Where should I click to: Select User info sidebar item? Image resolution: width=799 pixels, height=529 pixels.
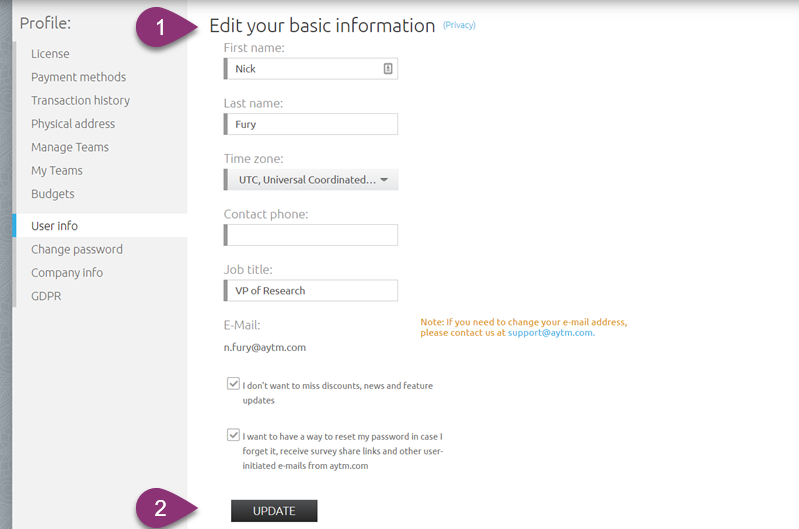tap(101, 226)
